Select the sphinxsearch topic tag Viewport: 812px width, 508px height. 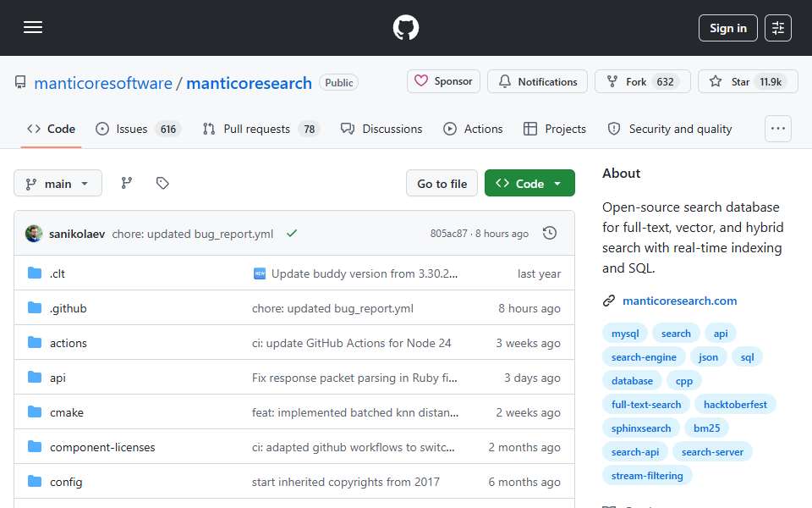[x=640, y=428]
